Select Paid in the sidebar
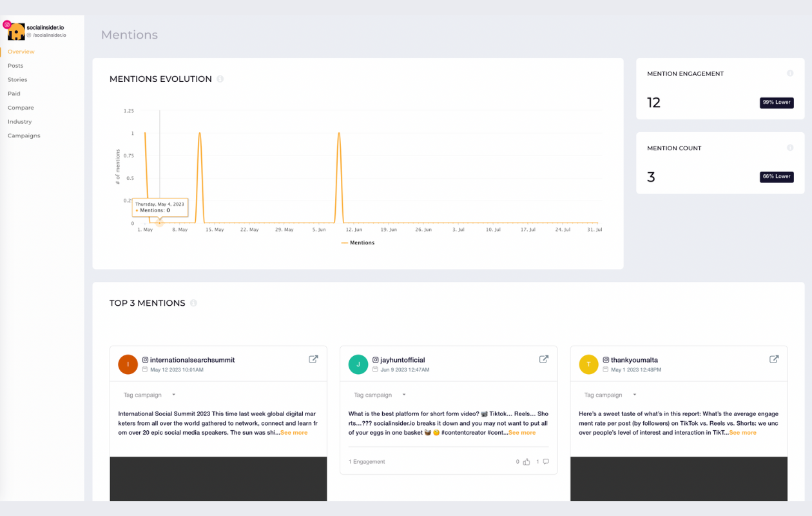 click(x=14, y=94)
